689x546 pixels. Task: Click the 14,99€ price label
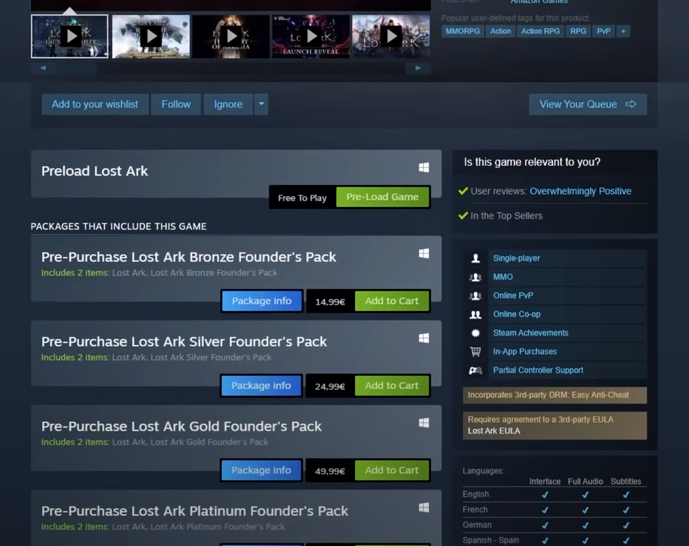point(330,302)
